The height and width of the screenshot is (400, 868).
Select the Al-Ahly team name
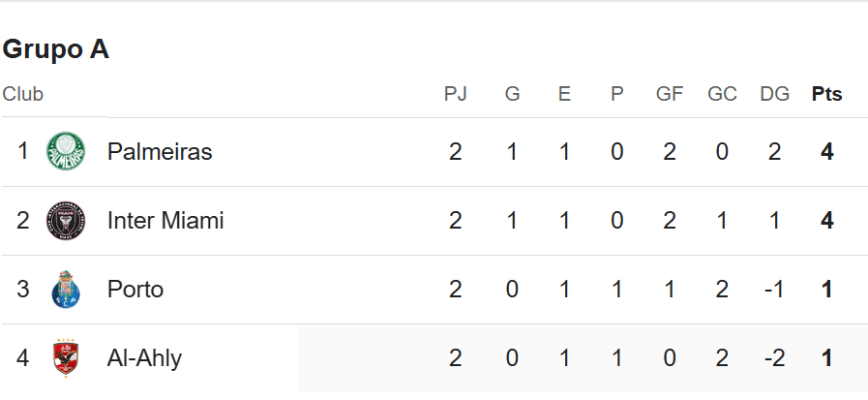(144, 358)
